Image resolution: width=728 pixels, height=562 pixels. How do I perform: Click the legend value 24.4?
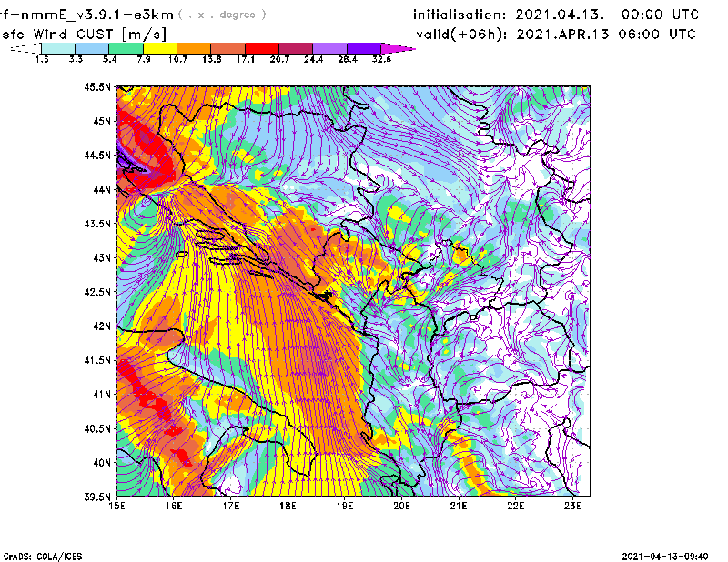[x=313, y=59]
